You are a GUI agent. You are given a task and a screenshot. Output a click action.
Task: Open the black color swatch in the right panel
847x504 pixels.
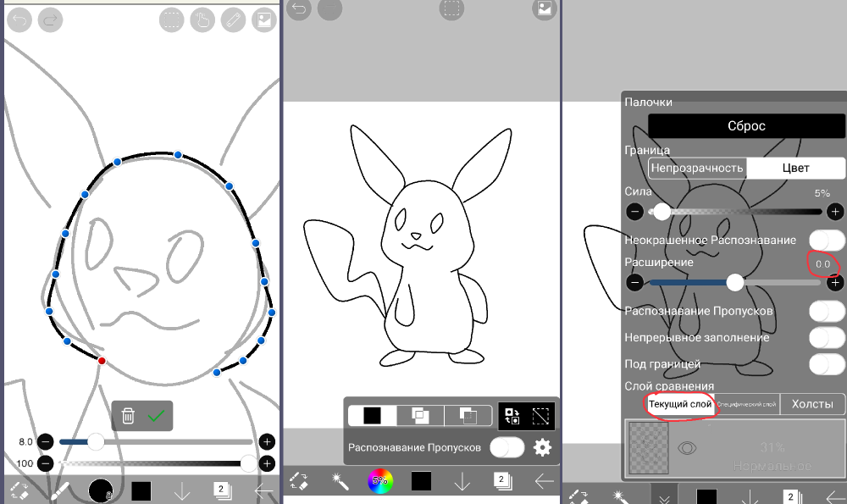(706, 496)
